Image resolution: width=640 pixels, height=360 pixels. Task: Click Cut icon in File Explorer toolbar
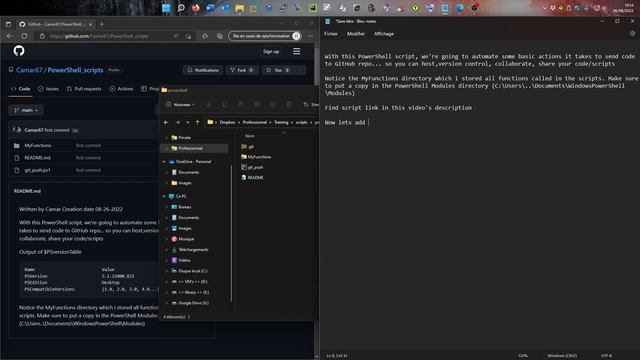tap(209, 104)
